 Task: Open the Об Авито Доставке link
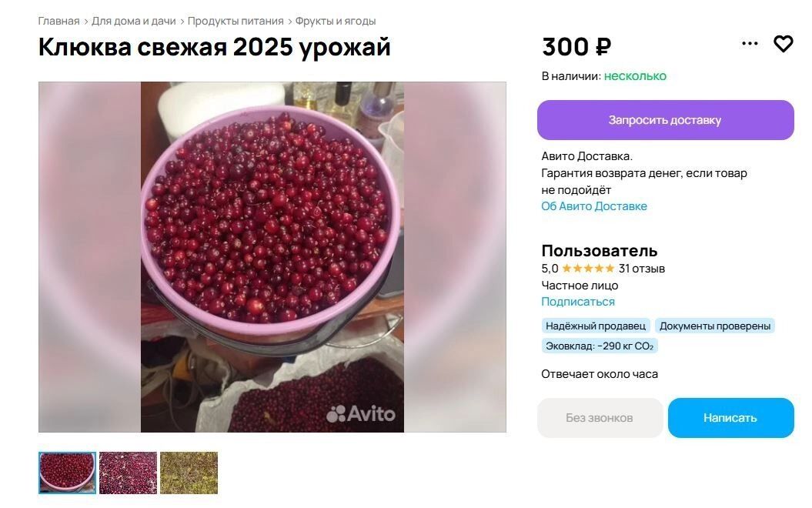pyautogui.click(x=594, y=206)
